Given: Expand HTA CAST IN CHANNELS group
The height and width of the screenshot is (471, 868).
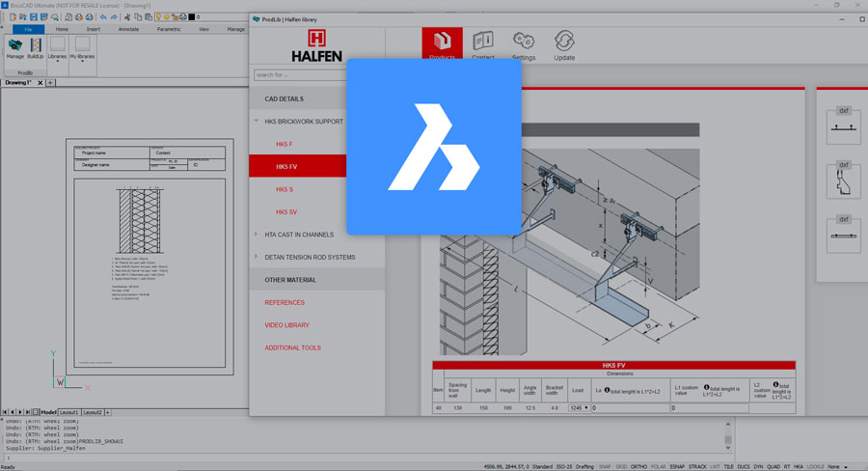Looking at the screenshot, I should pos(256,235).
